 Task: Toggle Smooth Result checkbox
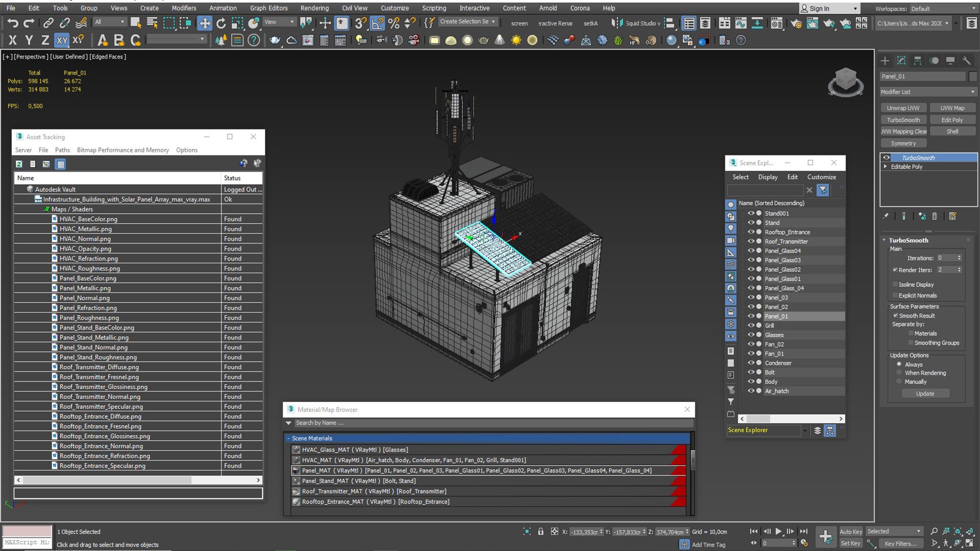tap(895, 316)
